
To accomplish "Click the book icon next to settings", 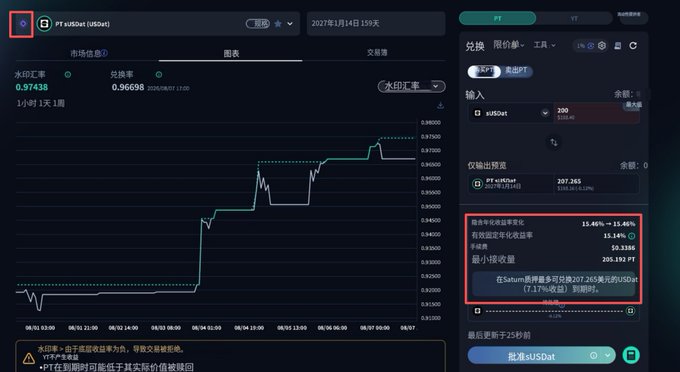I will coord(618,46).
